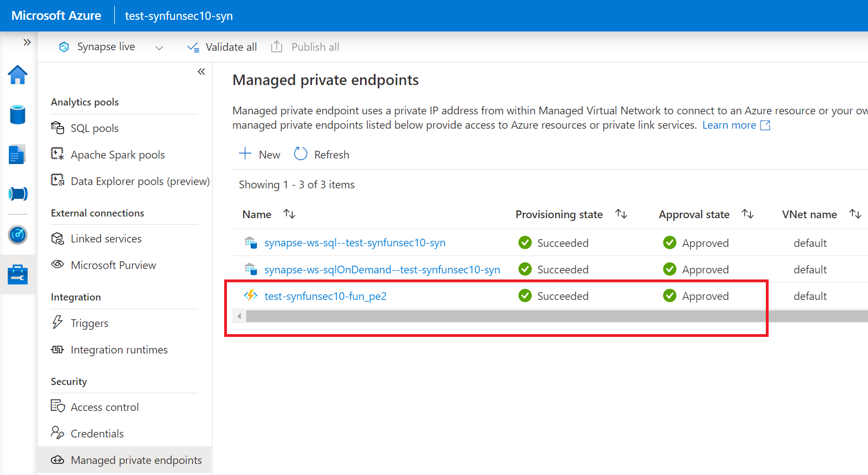Select Apache Spark pools menu item

point(118,155)
